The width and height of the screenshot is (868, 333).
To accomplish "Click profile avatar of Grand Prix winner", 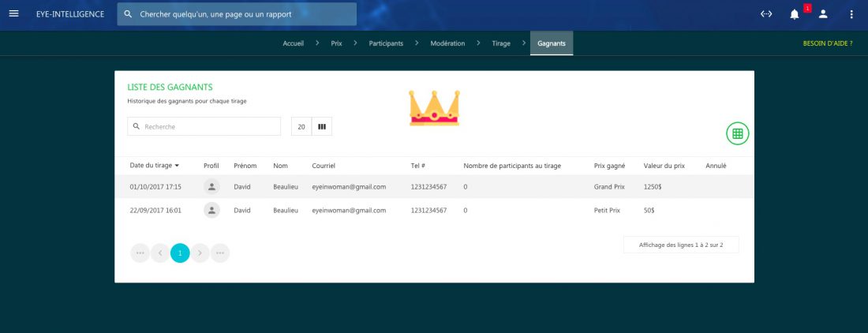I will pyautogui.click(x=211, y=187).
